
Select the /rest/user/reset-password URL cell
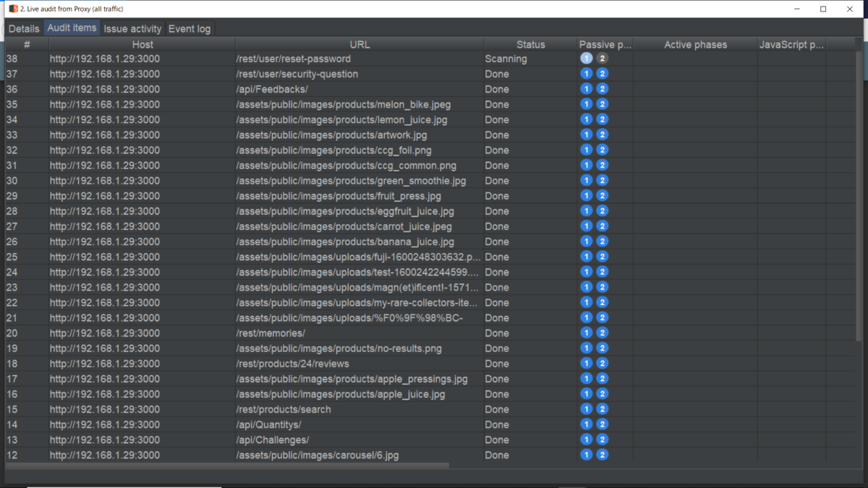(x=359, y=59)
